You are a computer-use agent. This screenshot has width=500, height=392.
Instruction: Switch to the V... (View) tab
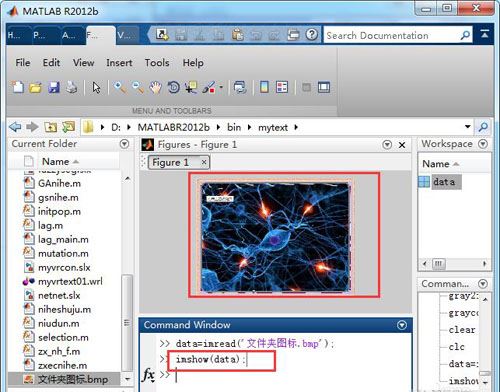click(126, 35)
